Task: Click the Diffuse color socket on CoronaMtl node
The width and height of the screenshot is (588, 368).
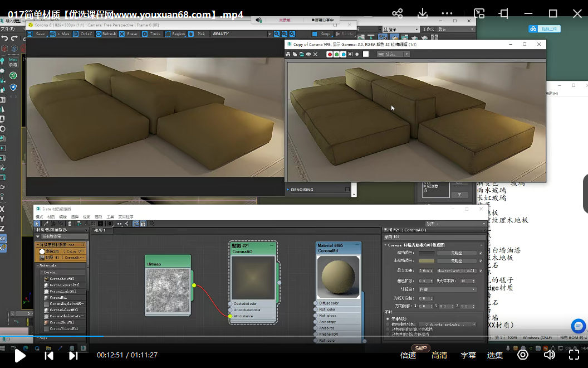Action: click(316, 303)
